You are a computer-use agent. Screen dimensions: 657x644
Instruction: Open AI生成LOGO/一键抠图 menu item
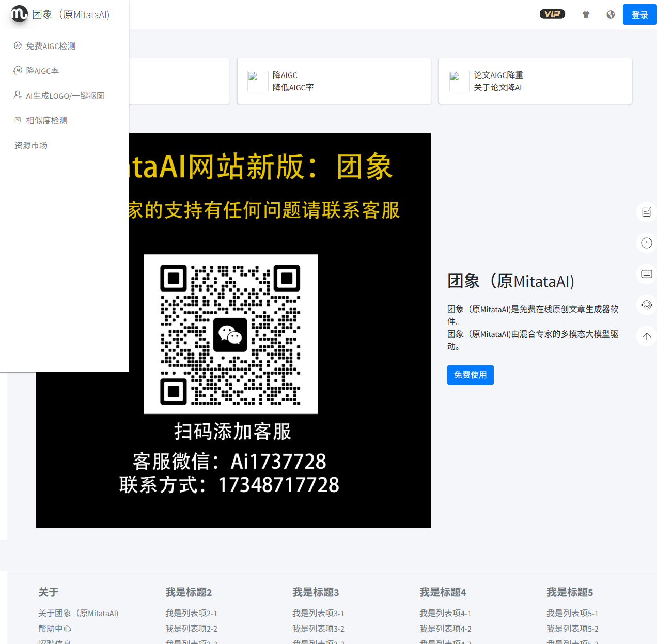[x=65, y=96]
